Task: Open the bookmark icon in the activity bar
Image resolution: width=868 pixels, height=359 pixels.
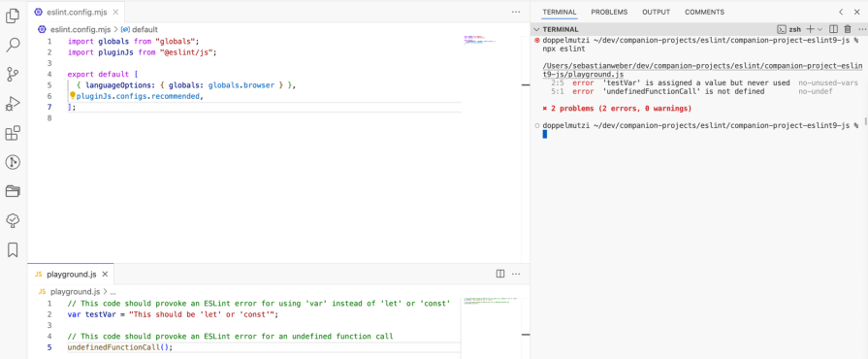Action: [13, 250]
